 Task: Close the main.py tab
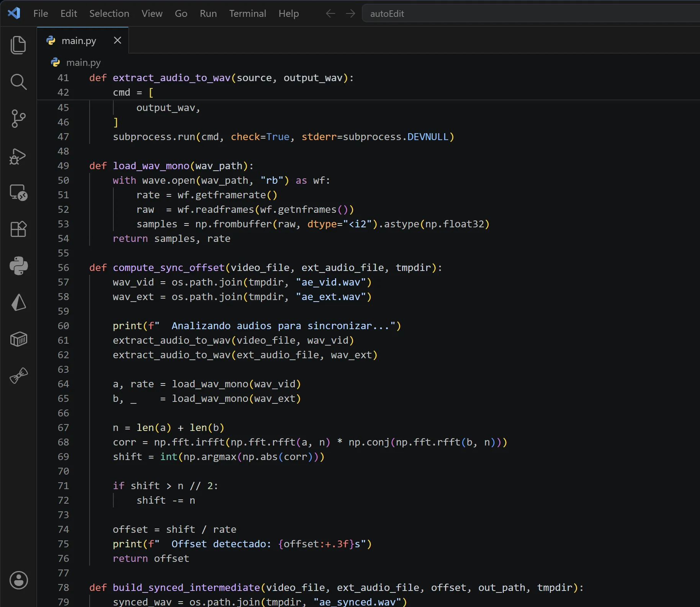[118, 40]
